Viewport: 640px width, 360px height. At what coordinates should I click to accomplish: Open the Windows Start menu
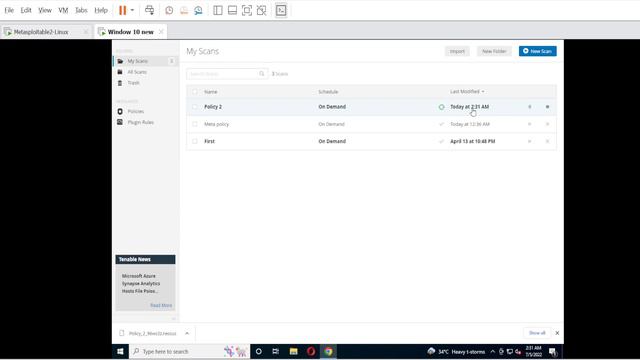(120, 351)
